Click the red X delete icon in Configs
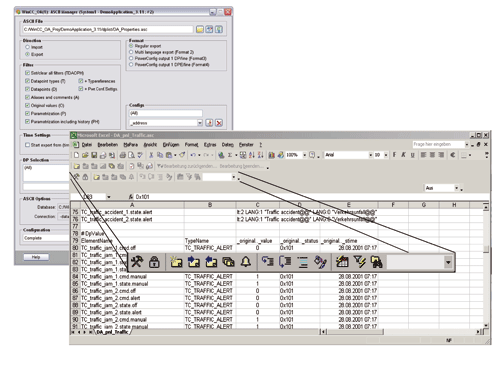The width and height of the screenshot is (500, 375). click(x=219, y=123)
